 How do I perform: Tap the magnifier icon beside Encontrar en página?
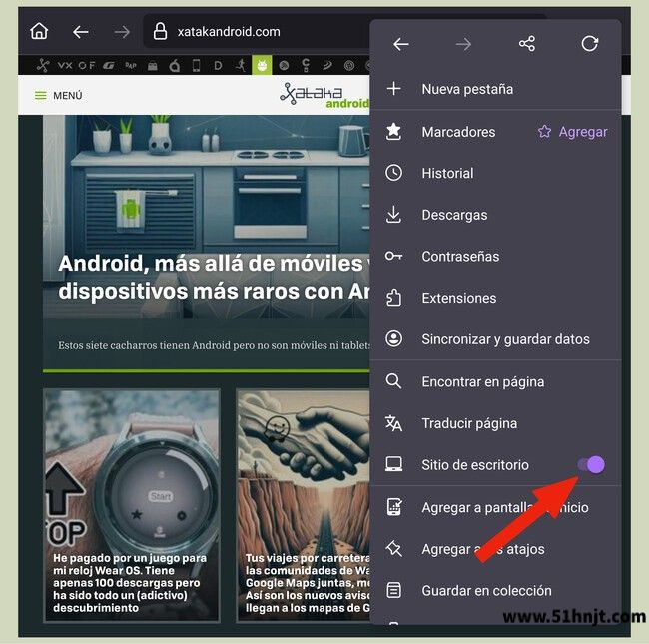[393, 381]
